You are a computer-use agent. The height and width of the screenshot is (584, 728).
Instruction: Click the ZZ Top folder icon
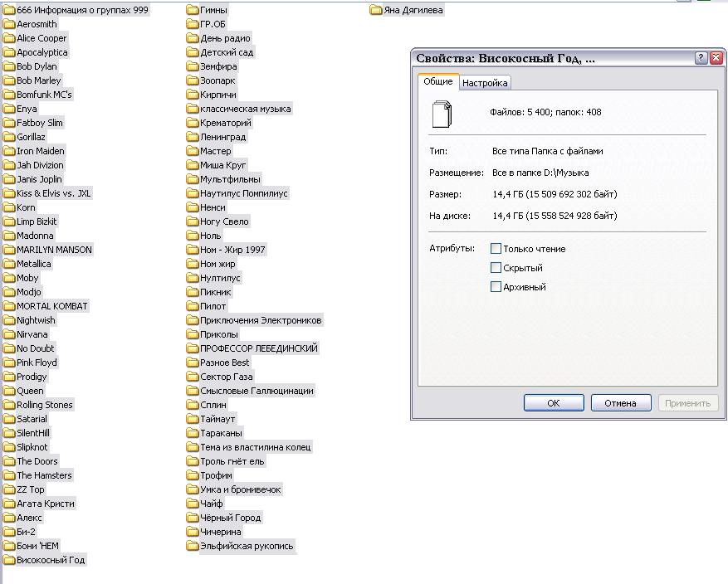tap(9, 489)
